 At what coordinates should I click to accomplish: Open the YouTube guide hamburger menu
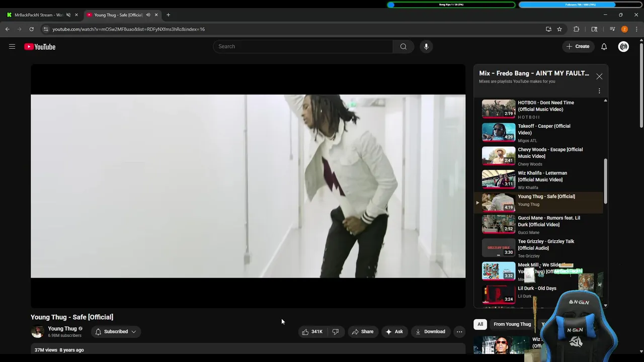(12, 47)
